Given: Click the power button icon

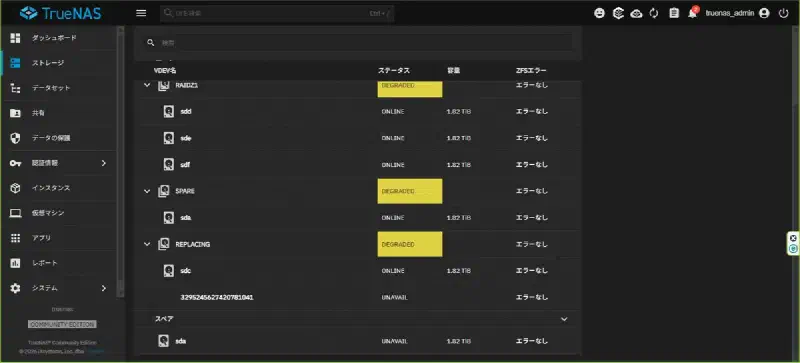Looking at the screenshot, I should [784, 14].
